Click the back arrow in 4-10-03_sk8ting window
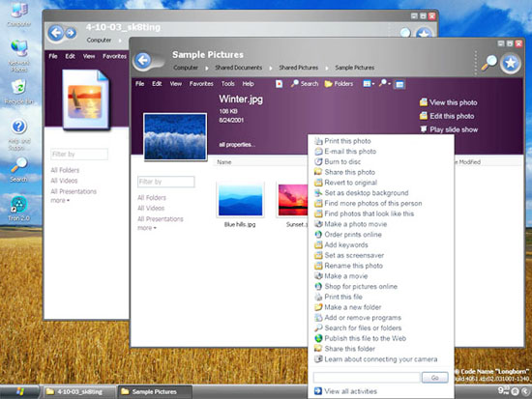Screen dimensions: 532x399 pyautogui.click(x=56, y=33)
